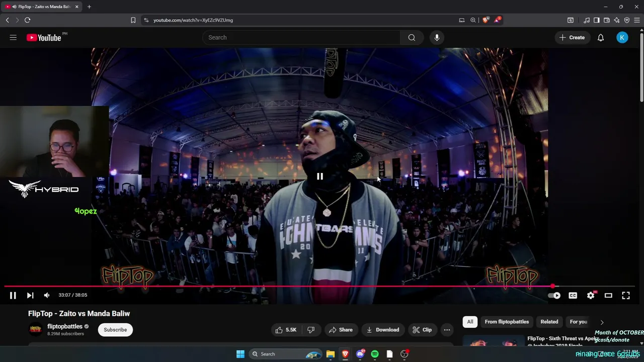The width and height of the screenshot is (644, 362).
Task: Select the All filter chip
Action: [470, 322]
